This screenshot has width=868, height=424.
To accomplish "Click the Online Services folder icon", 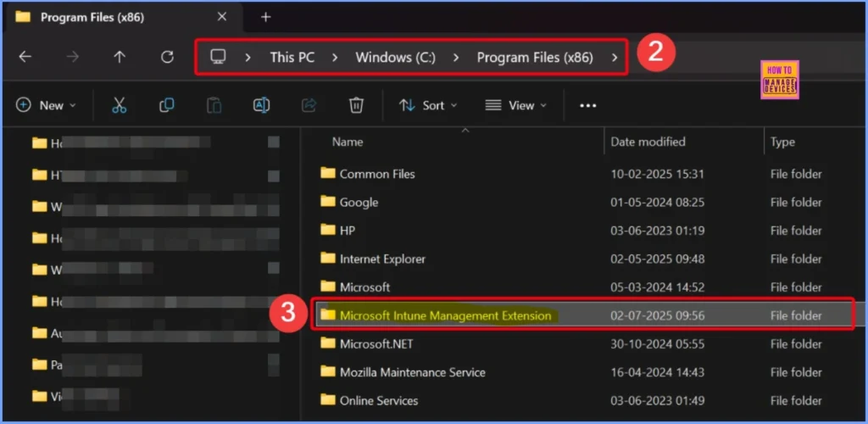I will 328,399.
